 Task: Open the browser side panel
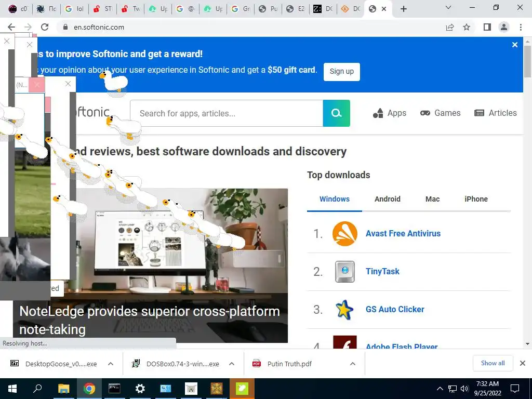point(487,27)
